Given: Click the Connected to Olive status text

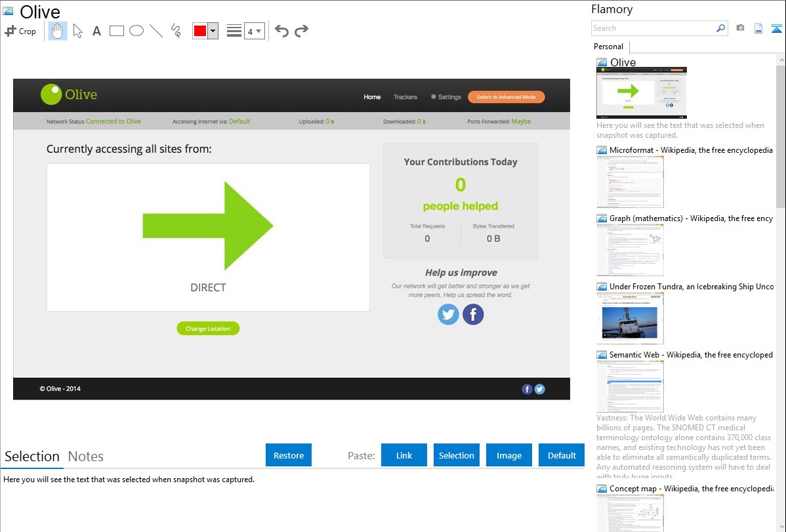Looking at the screenshot, I should point(114,121).
